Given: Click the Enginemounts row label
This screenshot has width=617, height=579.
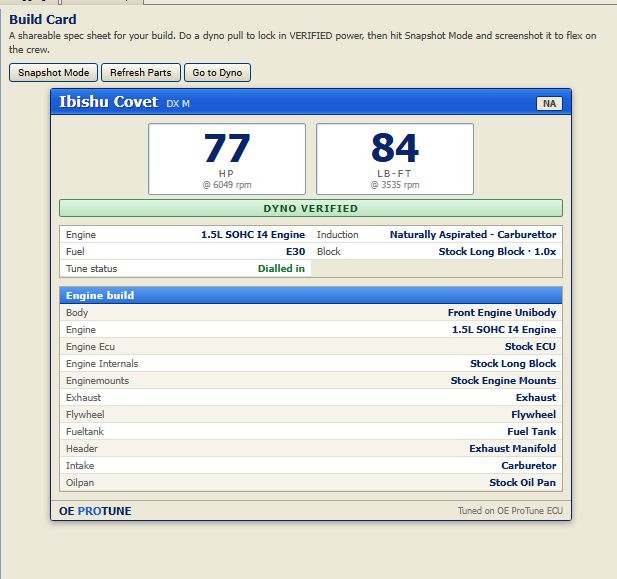Looking at the screenshot, I should click(98, 381).
